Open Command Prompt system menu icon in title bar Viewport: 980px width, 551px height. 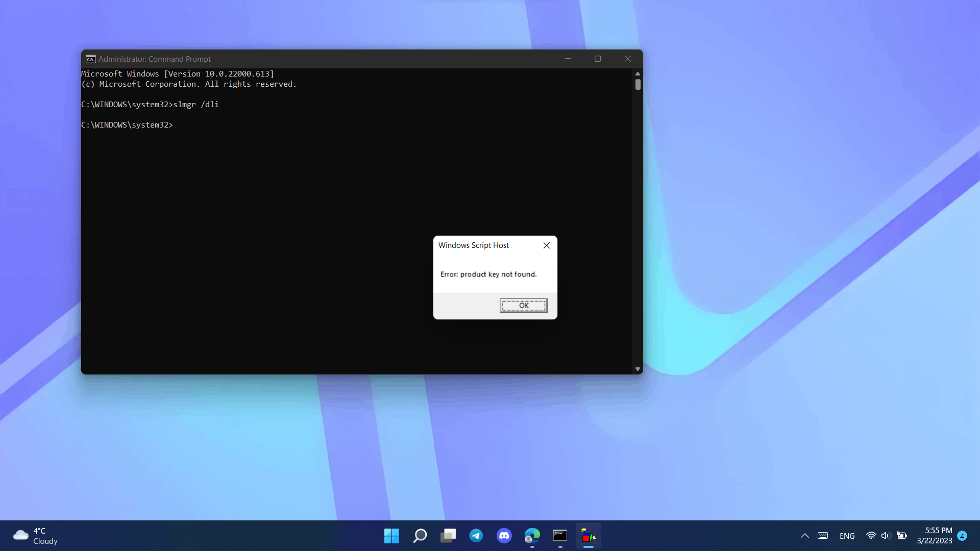point(91,59)
